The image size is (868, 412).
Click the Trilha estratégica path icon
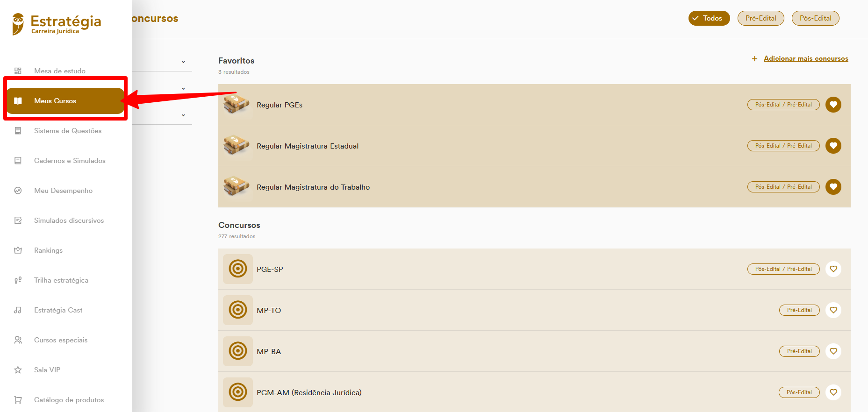tap(18, 280)
